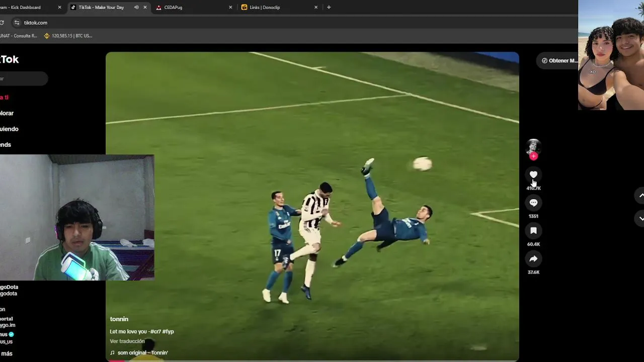Open a new browser tab
This screenshot has height=362, width=644.
(329, 8)
